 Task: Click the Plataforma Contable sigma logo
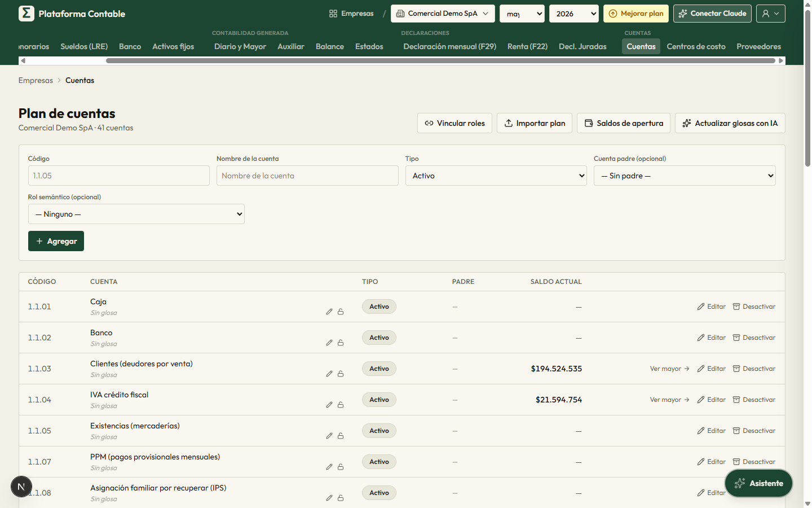26,14
